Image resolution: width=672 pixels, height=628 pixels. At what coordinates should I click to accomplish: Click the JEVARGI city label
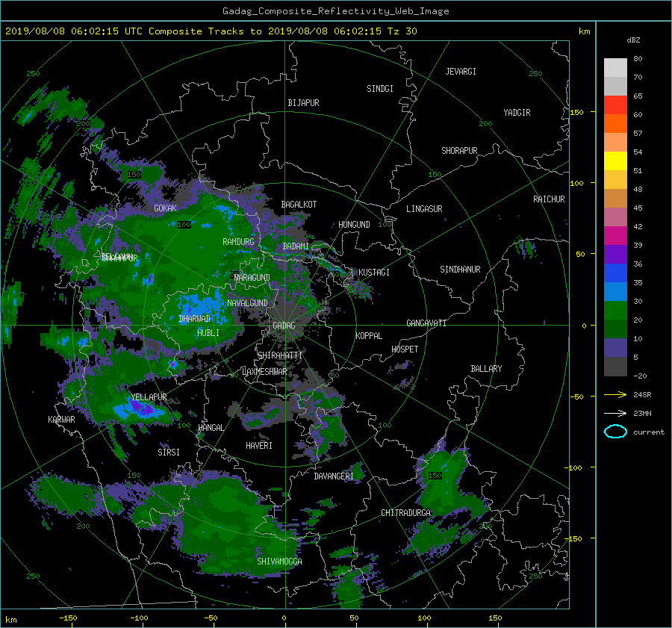(x=461, y=72)
